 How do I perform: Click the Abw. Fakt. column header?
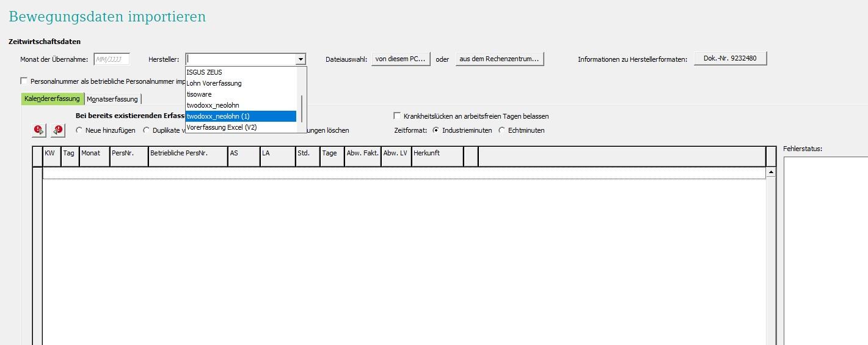point(363,156)
